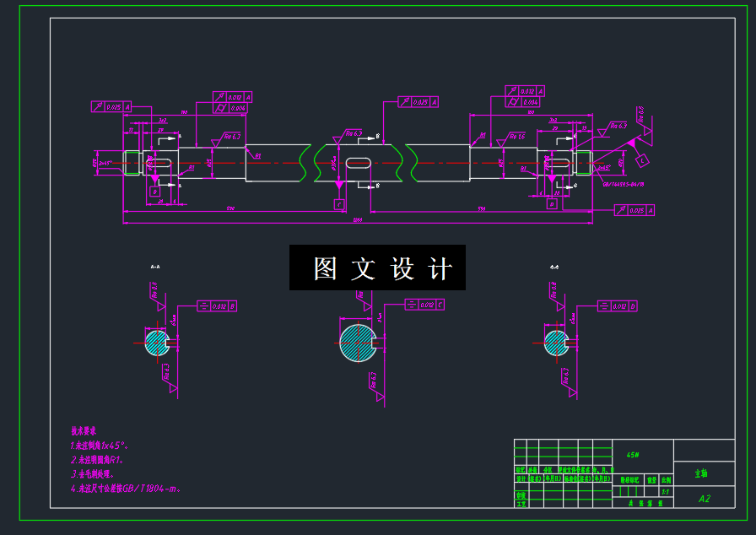Click the red shaft centerline

click(x=358, y=163)
